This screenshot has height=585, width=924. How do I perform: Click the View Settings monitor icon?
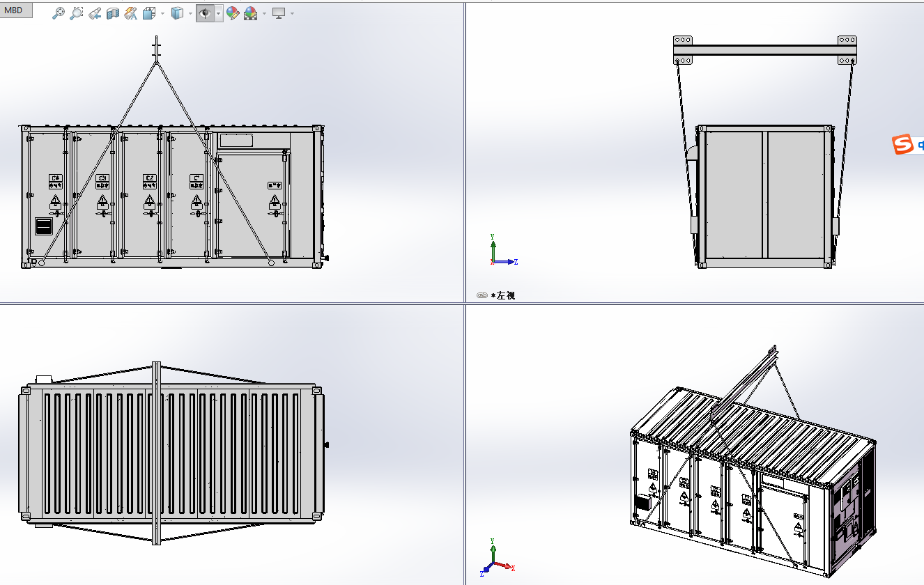click(279, 13)
